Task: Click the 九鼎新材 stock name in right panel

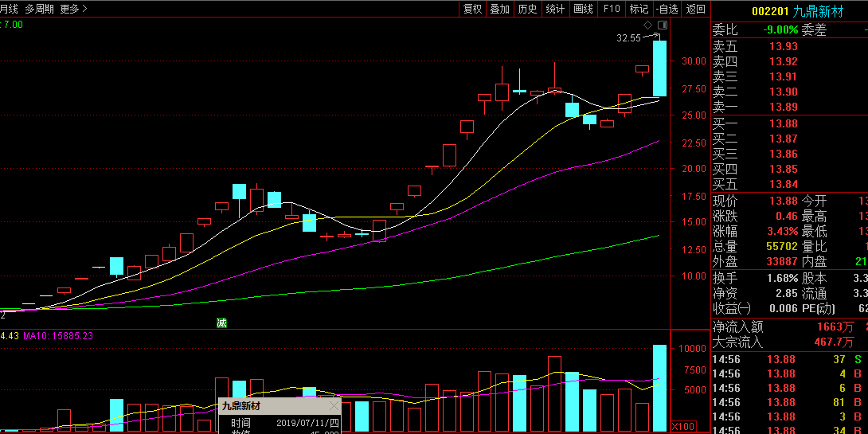Action: point(818,12)
